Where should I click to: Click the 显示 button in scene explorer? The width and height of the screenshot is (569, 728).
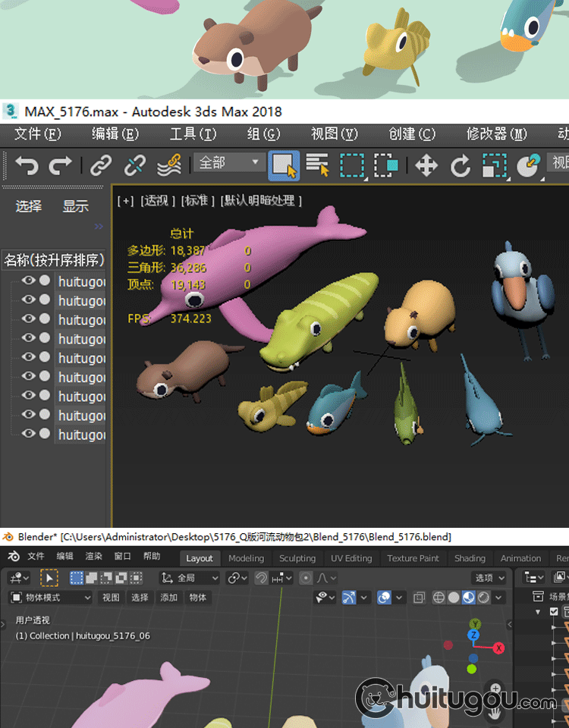[x=76, y=206]
